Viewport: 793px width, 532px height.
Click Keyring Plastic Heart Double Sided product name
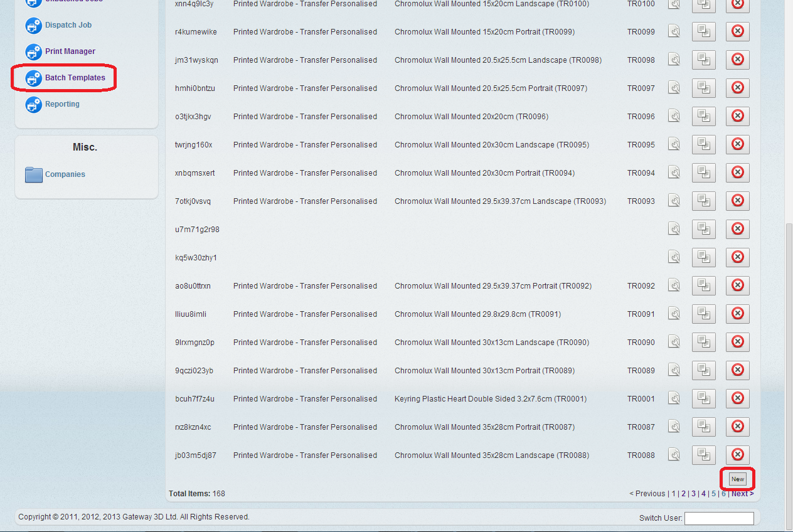click(x=491, y=398)
